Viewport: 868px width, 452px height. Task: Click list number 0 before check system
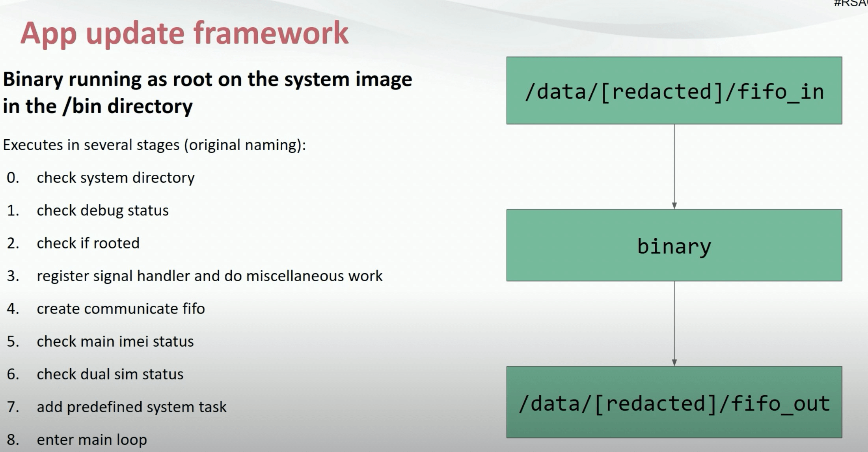click(13, 177)
